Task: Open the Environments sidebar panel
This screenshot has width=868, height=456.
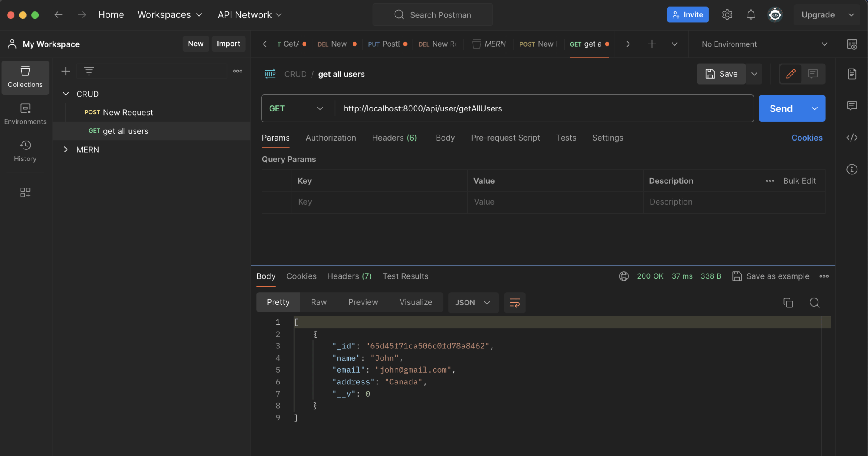Action: (x=25, y=114)
